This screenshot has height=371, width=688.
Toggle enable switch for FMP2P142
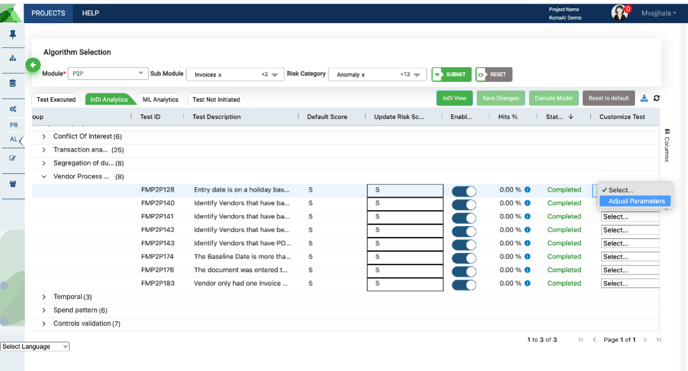pyautogui.click(x=464, y=231)
